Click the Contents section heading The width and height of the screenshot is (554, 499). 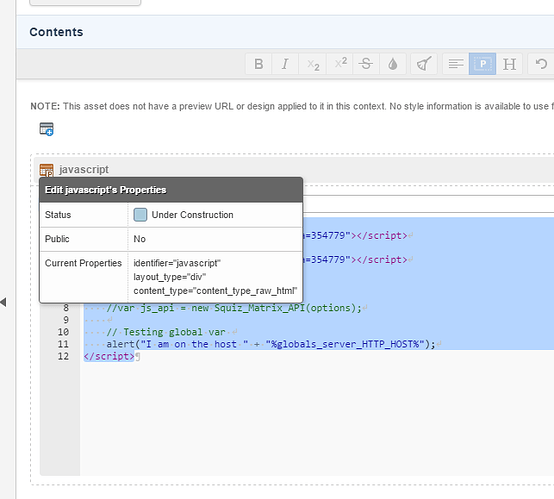56,32
